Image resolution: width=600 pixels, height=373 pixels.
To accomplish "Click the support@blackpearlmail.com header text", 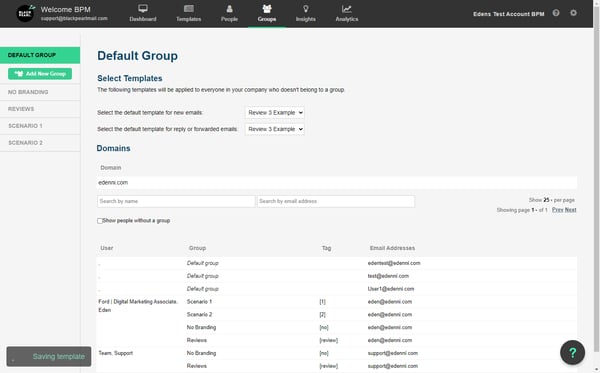I will click(x=74, y=18).
